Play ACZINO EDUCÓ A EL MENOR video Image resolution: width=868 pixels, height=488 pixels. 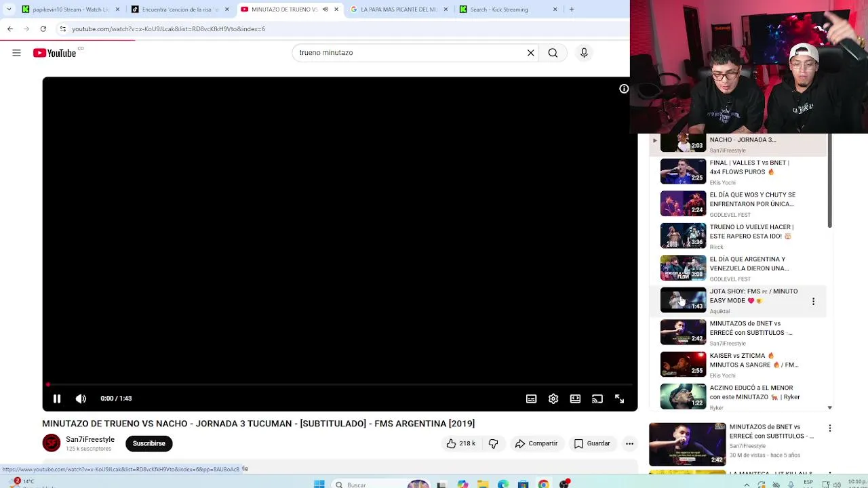pyautogui.click(x=737, y=396)
